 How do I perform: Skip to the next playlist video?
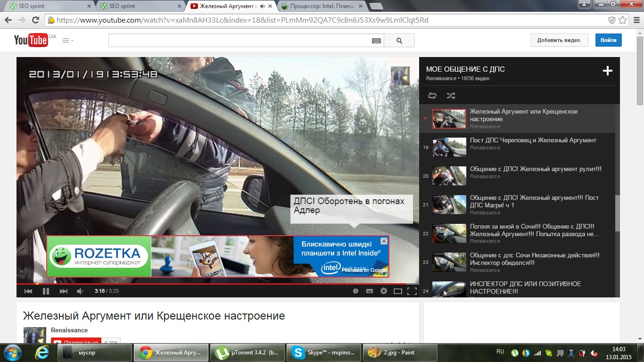click(63, 291)
